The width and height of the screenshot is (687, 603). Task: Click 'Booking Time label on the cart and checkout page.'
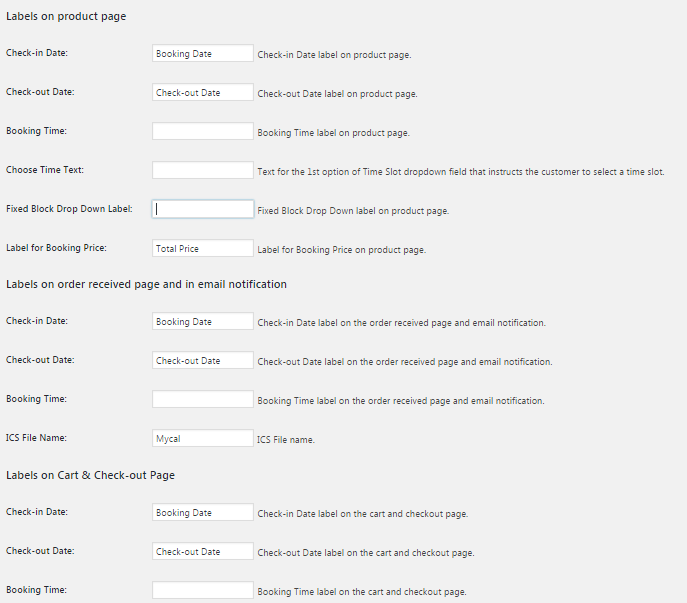click(362, 592)
